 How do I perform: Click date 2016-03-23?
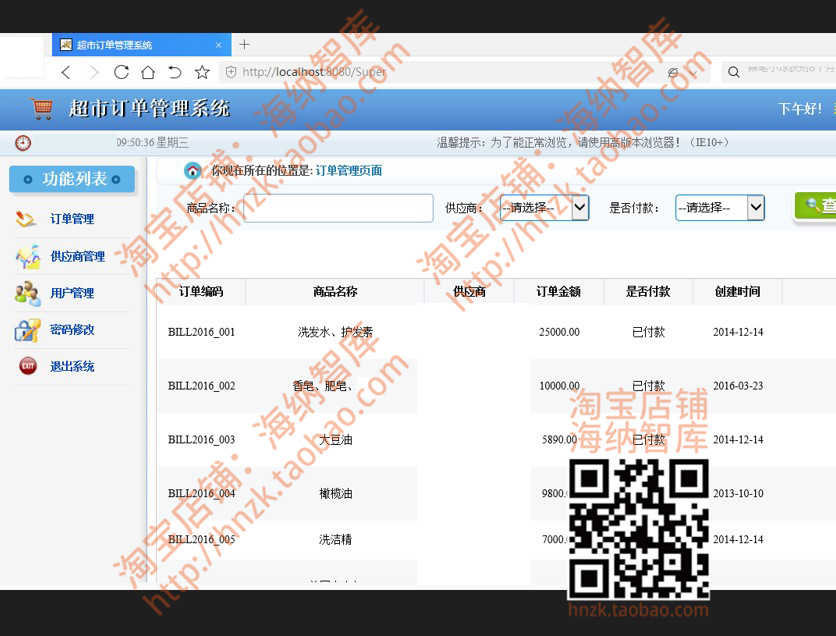pos(738,386)
